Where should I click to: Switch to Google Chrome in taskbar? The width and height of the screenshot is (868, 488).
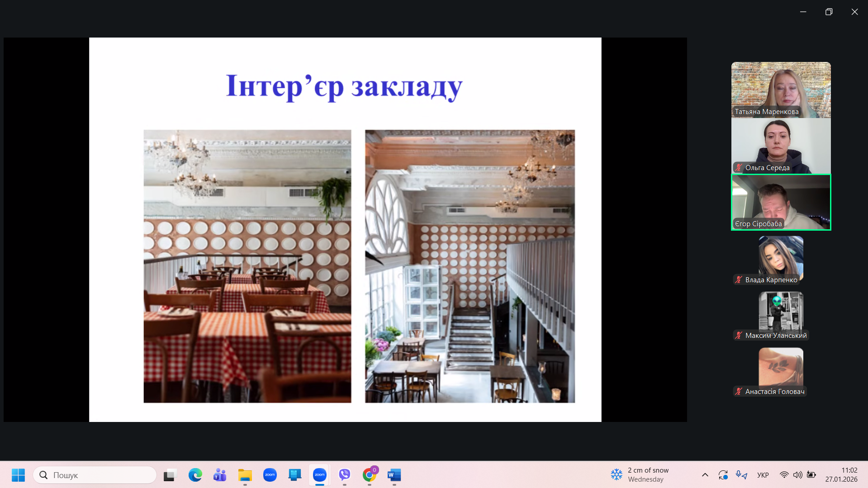point(370,475)
